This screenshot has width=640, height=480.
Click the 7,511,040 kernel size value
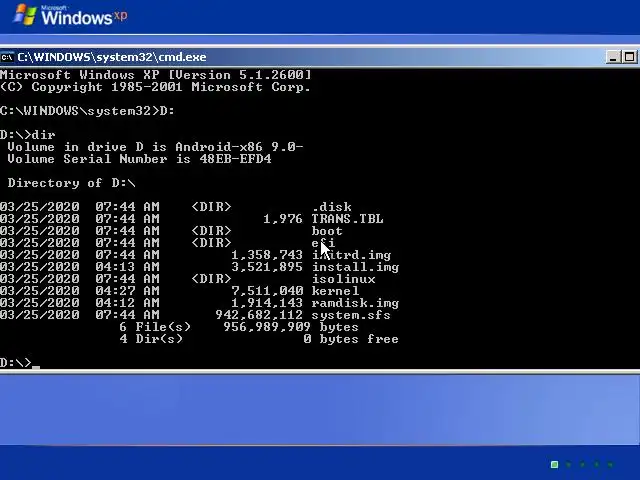pyautogui.click(x=267, y=291)
